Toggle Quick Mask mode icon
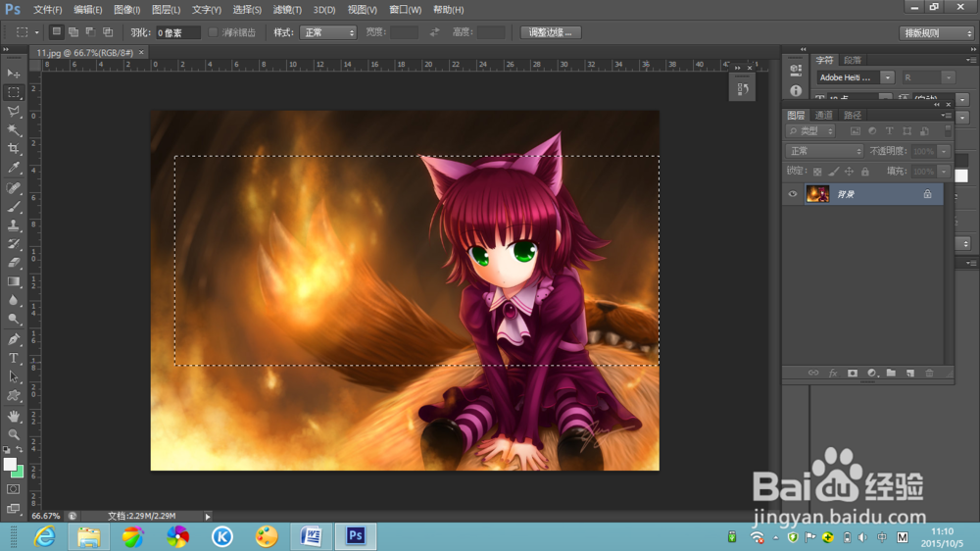Image resolution: width=980 pixels, height=551 pixels. point(13,489)
